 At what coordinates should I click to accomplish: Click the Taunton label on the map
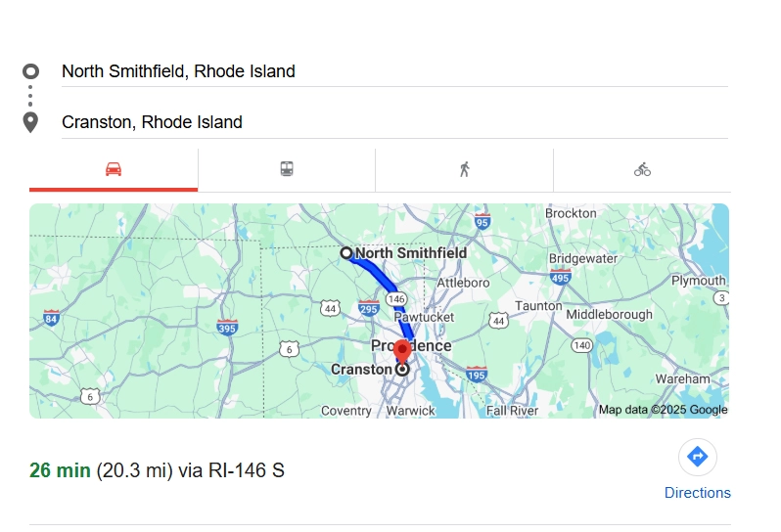coord(538,306)
